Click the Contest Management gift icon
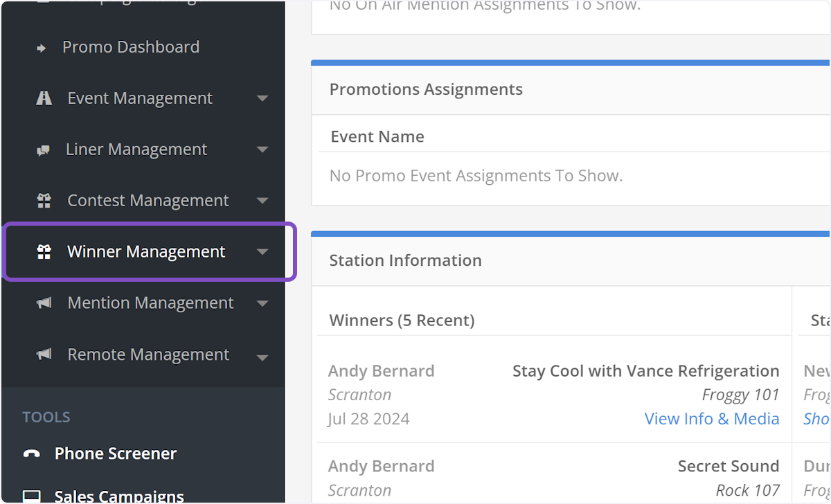Image resolution: width=831 pixels, height=504 pixels. pyautogui.click(x=43, y=200)
